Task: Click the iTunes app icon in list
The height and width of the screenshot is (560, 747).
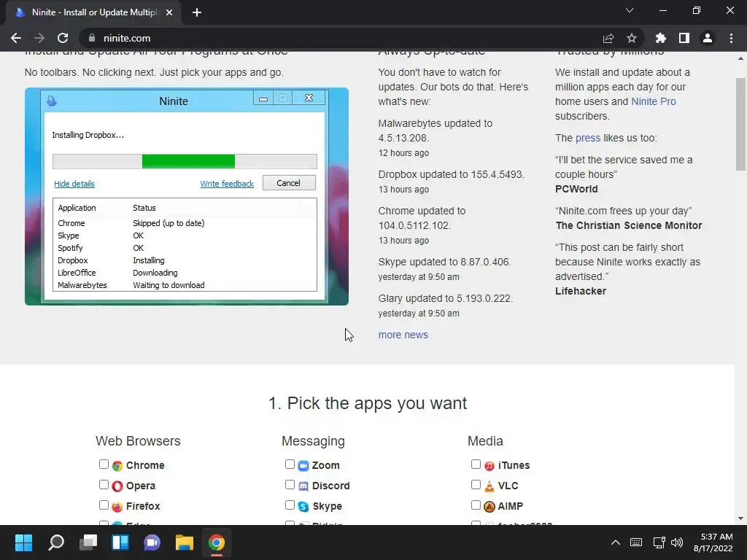Action: click(489, 466)
